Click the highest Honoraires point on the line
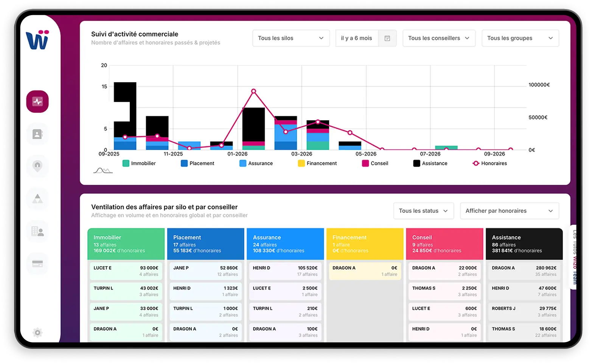The image size is (592, 364). click(253, 91)
